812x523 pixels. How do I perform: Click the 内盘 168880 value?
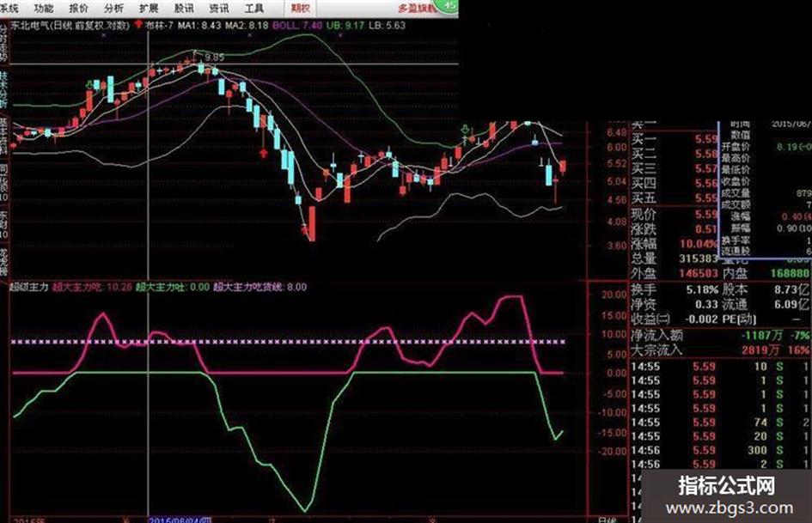coord(789,273)
